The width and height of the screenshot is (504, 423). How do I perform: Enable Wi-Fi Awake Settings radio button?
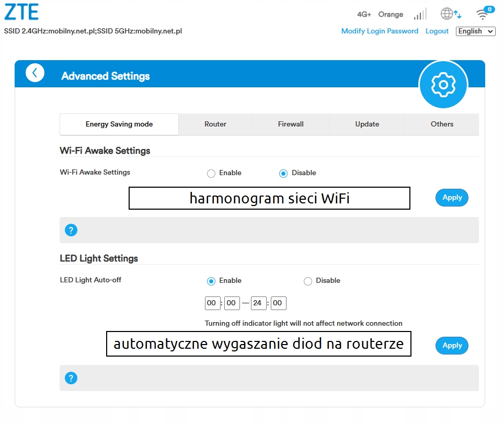(211, 174)
